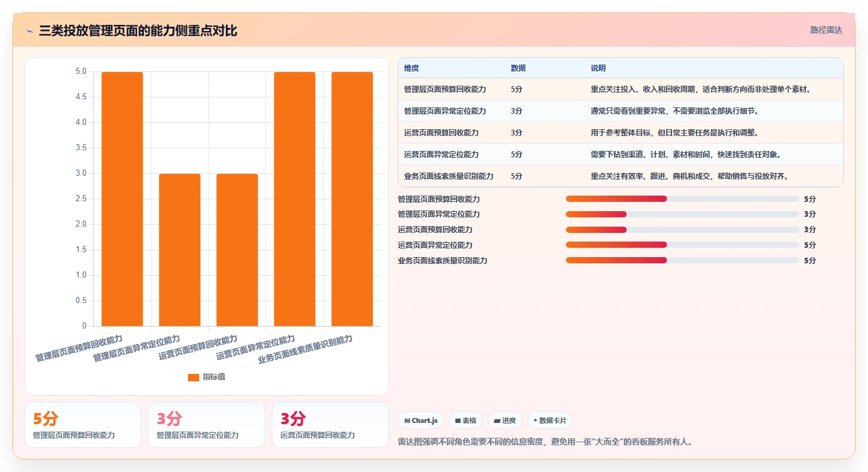Click the description starting 重点关注投入、收入和回收周期
The width and height of the screenshot is (868, 472).
click(x=701, y=89)
